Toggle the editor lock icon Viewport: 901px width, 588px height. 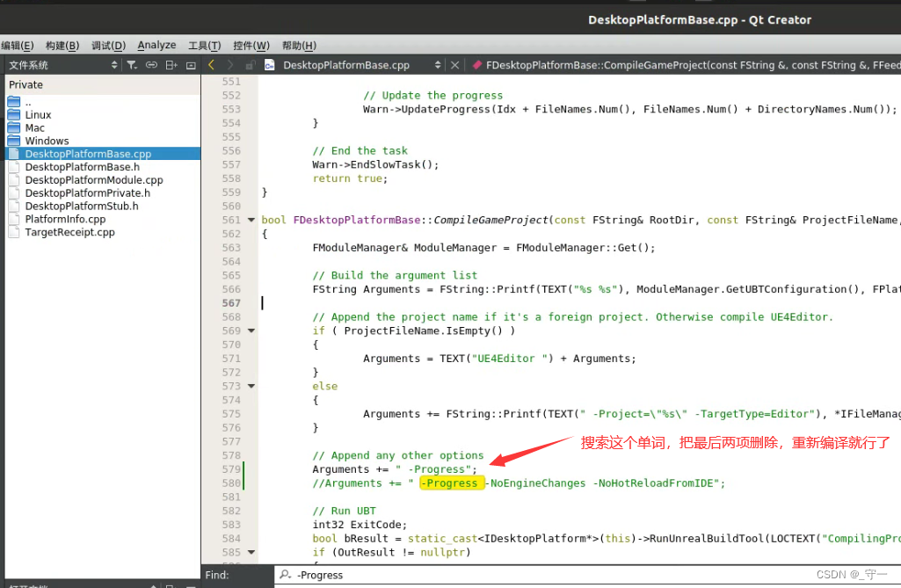pos(251,64)
